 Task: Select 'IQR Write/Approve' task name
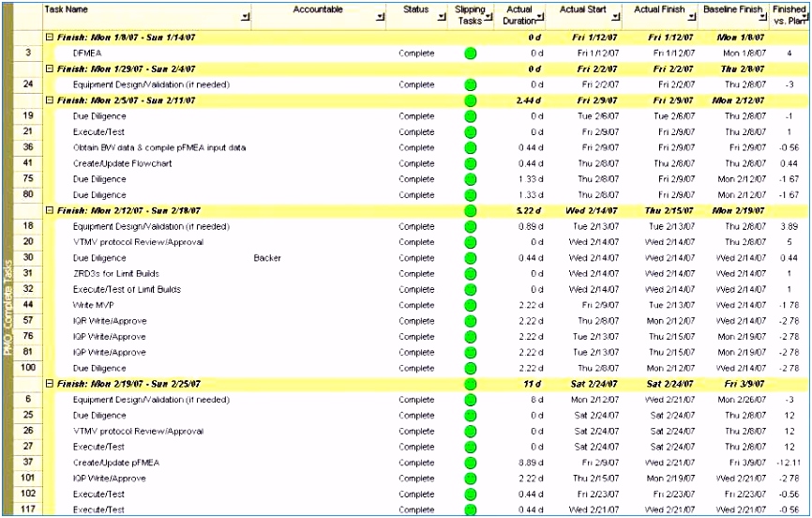click(x=110, y=321)
